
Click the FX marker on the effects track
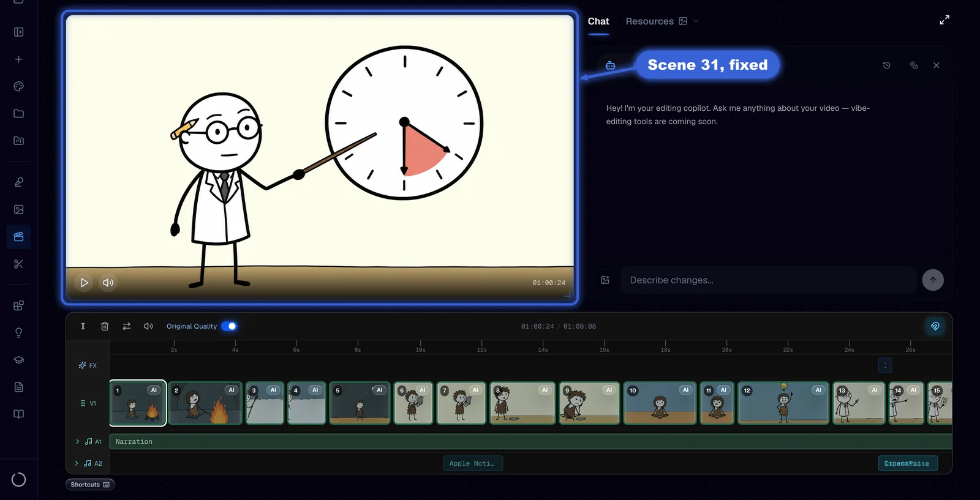885,365
